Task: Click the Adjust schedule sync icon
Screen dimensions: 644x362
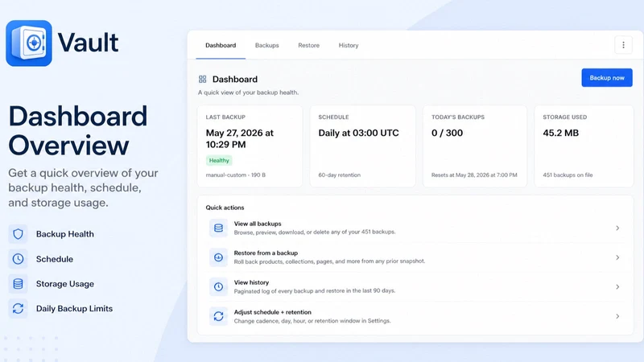Action: tap(218, 316)
